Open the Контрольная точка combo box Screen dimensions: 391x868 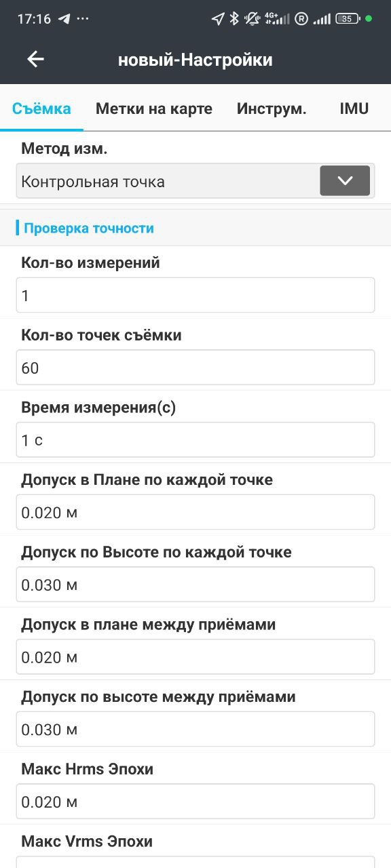195,181
